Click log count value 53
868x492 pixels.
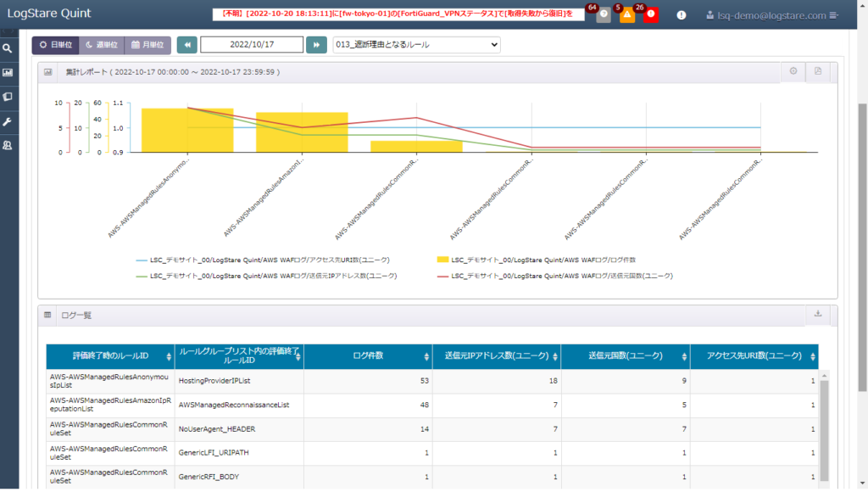(424, 381)
